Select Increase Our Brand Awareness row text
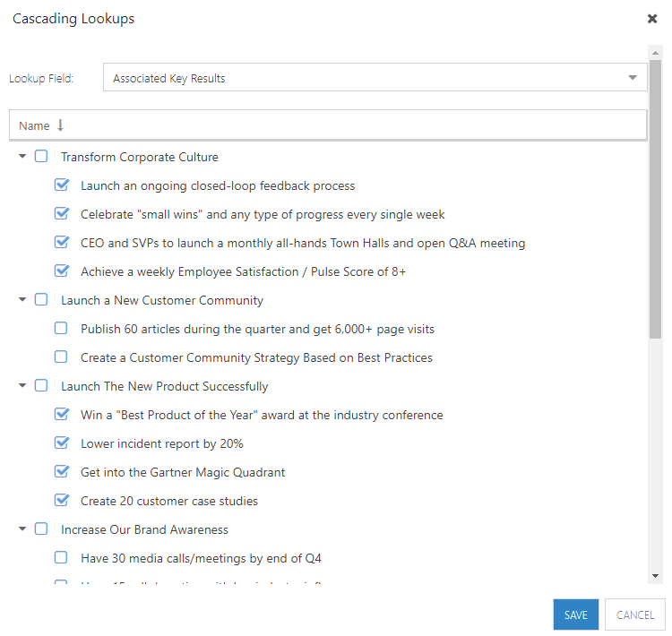 [x=144, y=529]
